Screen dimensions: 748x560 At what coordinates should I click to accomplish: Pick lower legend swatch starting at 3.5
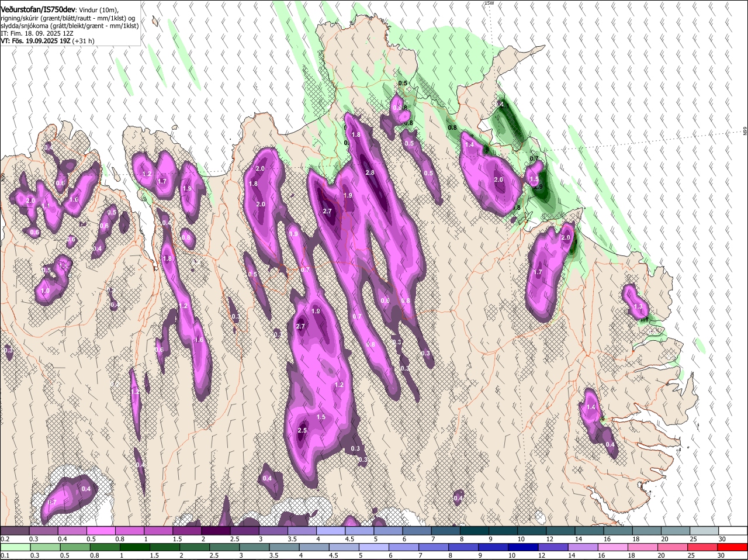click(285, 547)
